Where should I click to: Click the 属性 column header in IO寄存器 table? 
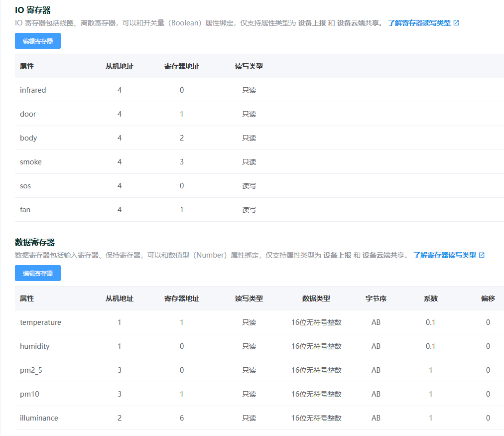[26, 66]
